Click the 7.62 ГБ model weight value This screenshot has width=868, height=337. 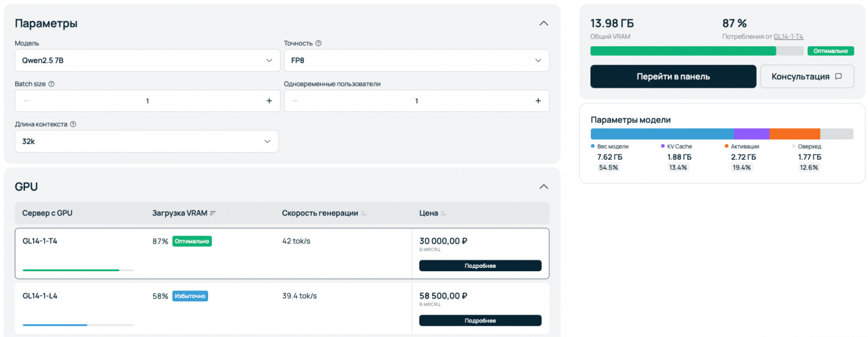point(609,157)
